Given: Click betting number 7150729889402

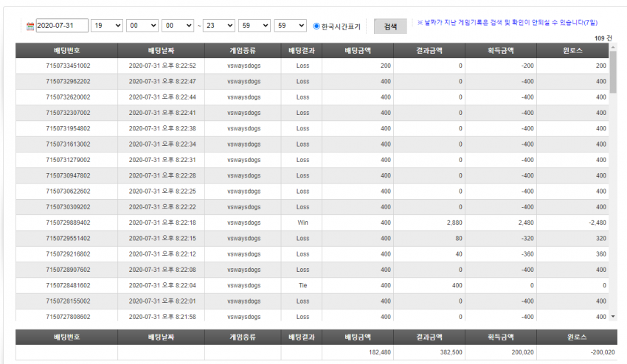Looking at the screenshot, I should pos(68,223).
